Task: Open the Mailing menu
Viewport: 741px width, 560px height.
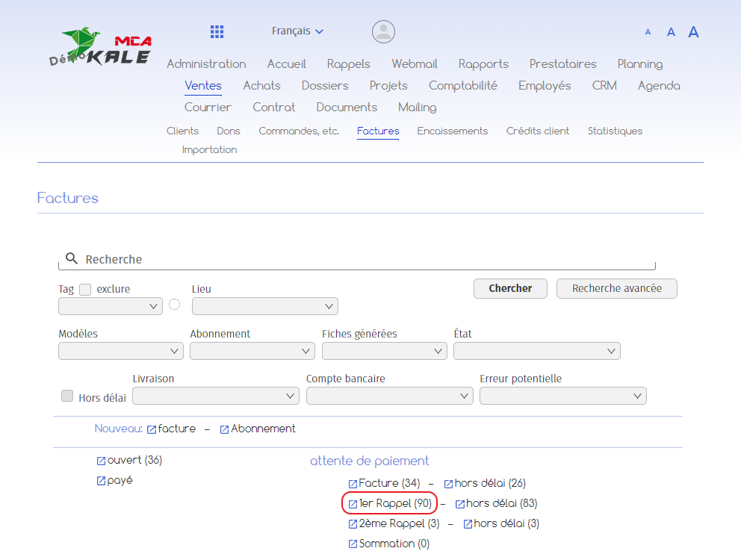Action: pyautogui.click(x=418, y=108)
